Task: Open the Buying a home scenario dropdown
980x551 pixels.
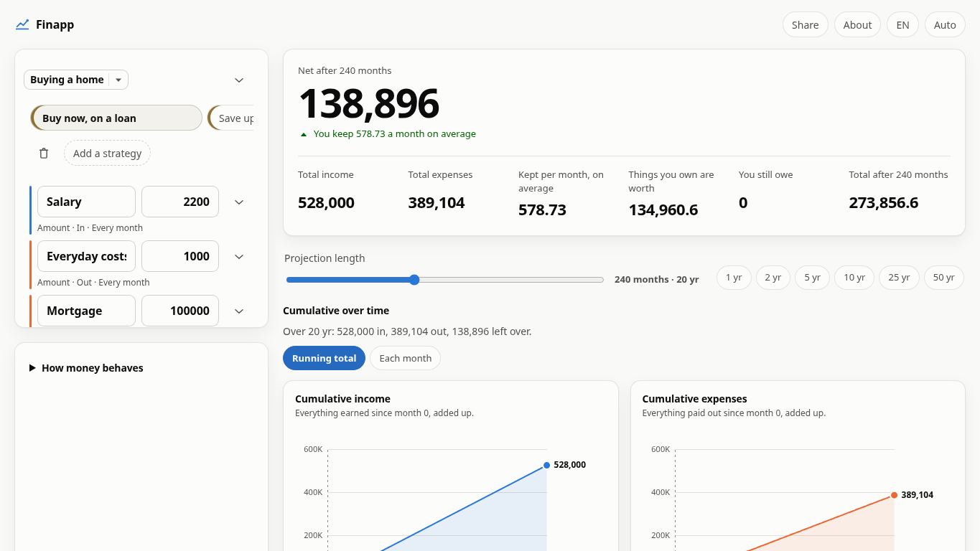Action: [x=119, y=80]
